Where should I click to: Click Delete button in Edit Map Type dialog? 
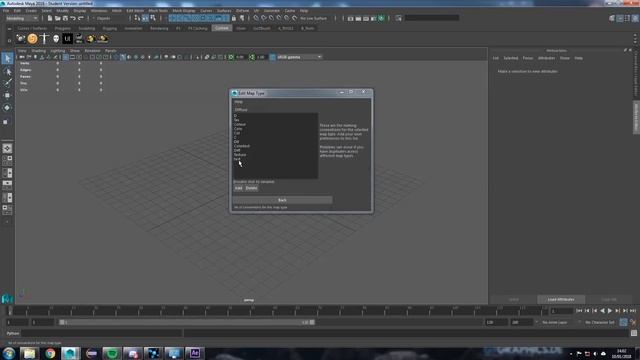click(x=251, y=188)
